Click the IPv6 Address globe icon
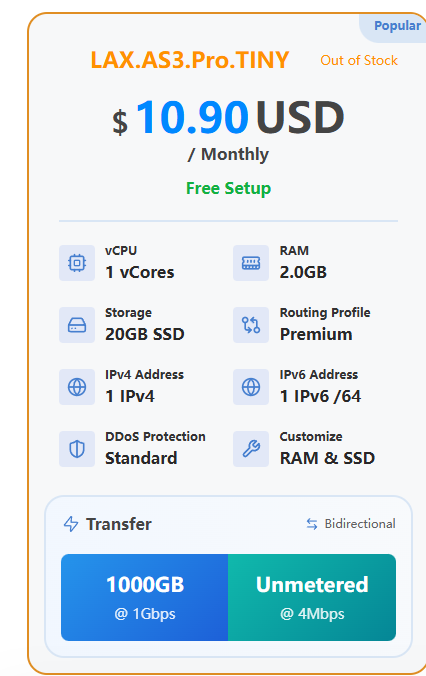Screen dimensions: 426x676 [x=251, y=387]
